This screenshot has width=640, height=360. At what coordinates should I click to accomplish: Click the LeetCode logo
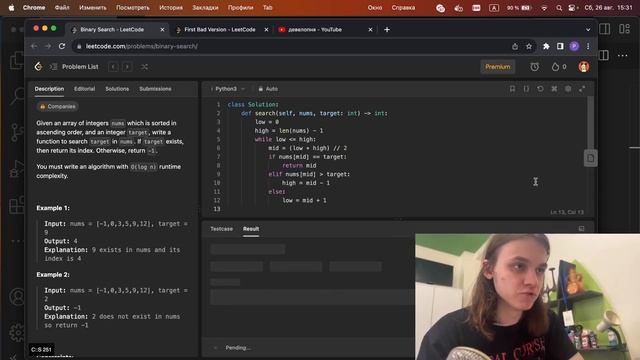coord(38,67)
